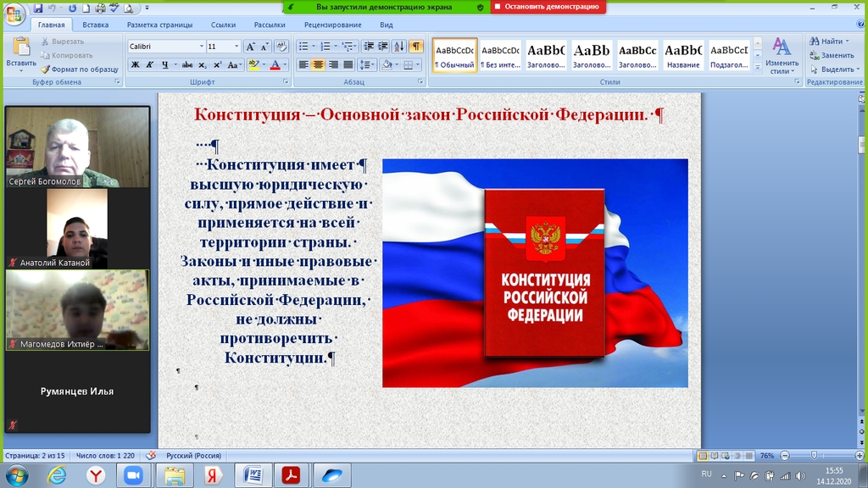The image size is (868, 488).
Task: Open Internet Explorer from the taskbar
Action: point(57,475)
